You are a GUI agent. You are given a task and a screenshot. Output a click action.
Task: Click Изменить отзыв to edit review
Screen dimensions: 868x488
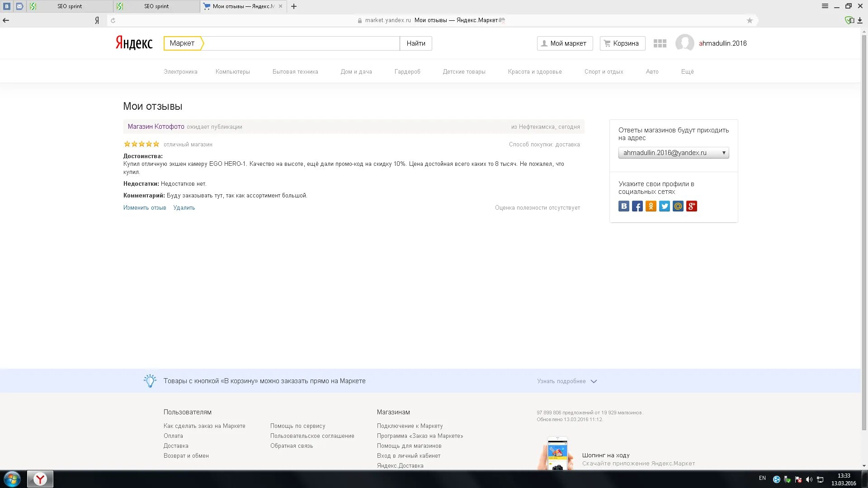(x=145, y=208)
